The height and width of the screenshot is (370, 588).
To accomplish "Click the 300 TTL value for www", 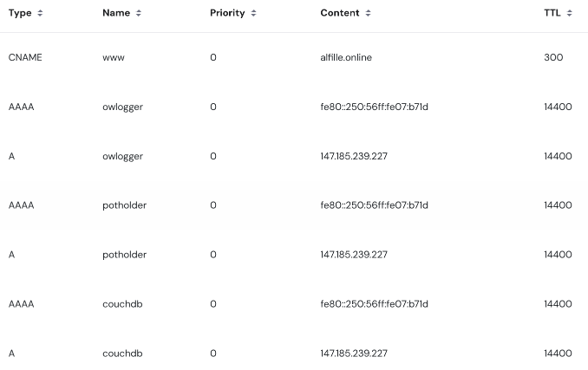I will pyautogui.click(x=552, y=57).
